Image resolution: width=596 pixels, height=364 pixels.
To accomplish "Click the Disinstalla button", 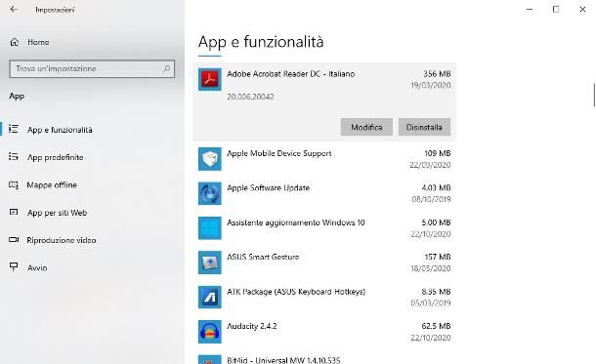I will point(424,127).
